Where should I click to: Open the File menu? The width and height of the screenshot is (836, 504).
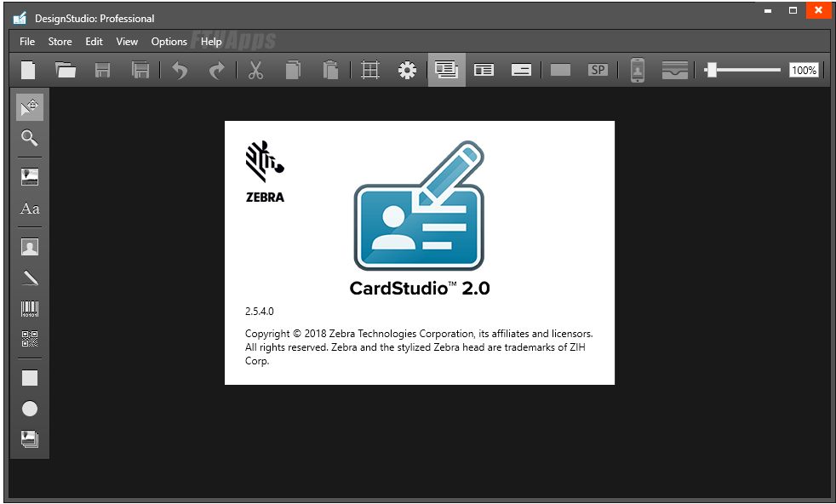point(27,42)
